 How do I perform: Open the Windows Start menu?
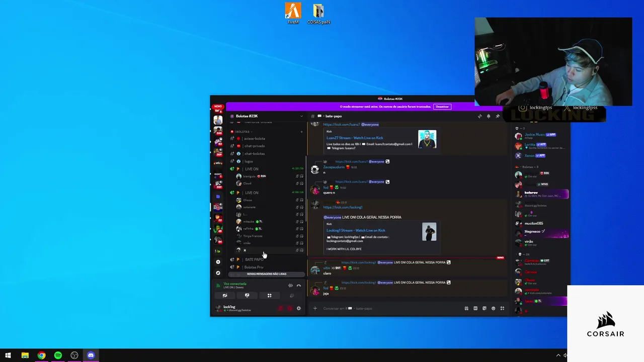(8, 355)
